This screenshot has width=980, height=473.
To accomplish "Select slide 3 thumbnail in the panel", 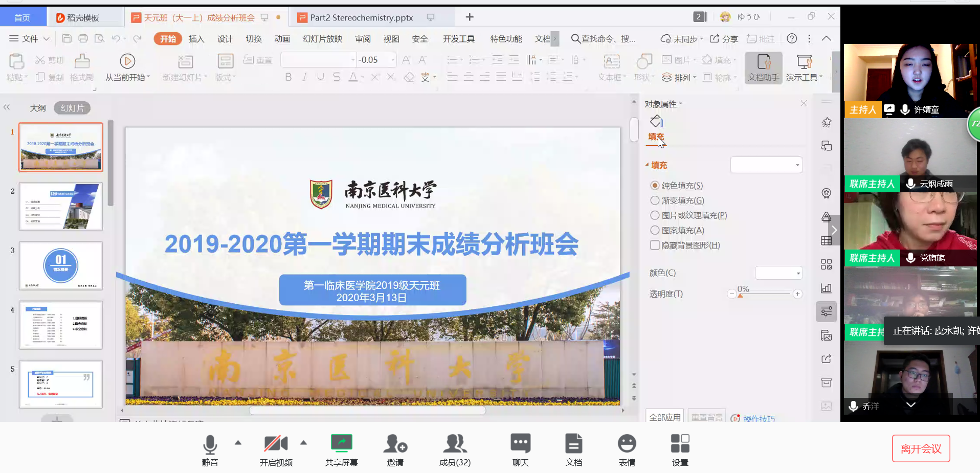I will click(61, 266).
